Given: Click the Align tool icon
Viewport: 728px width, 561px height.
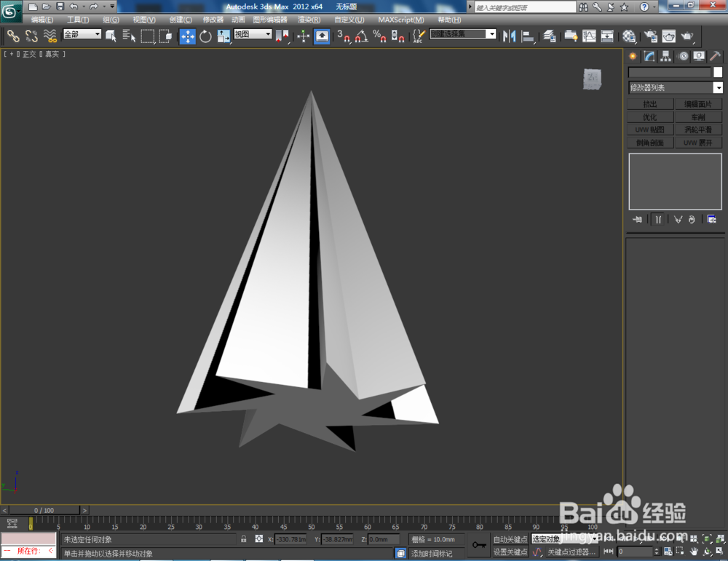Looking at the screenshot, I should pos(528,36).
